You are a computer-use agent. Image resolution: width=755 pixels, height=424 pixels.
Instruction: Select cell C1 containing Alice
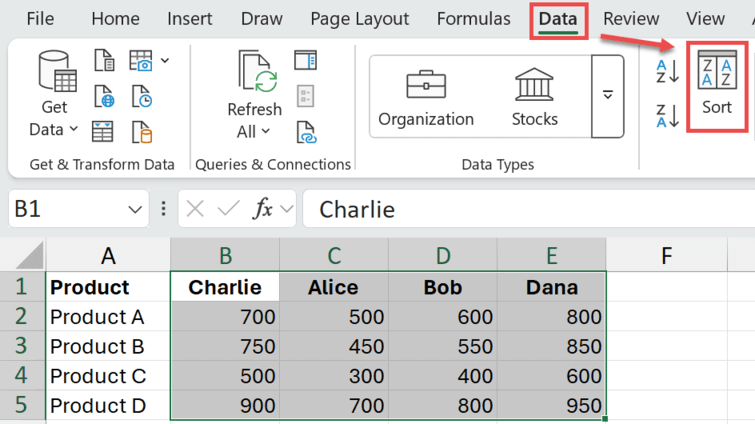coord(333,288)
